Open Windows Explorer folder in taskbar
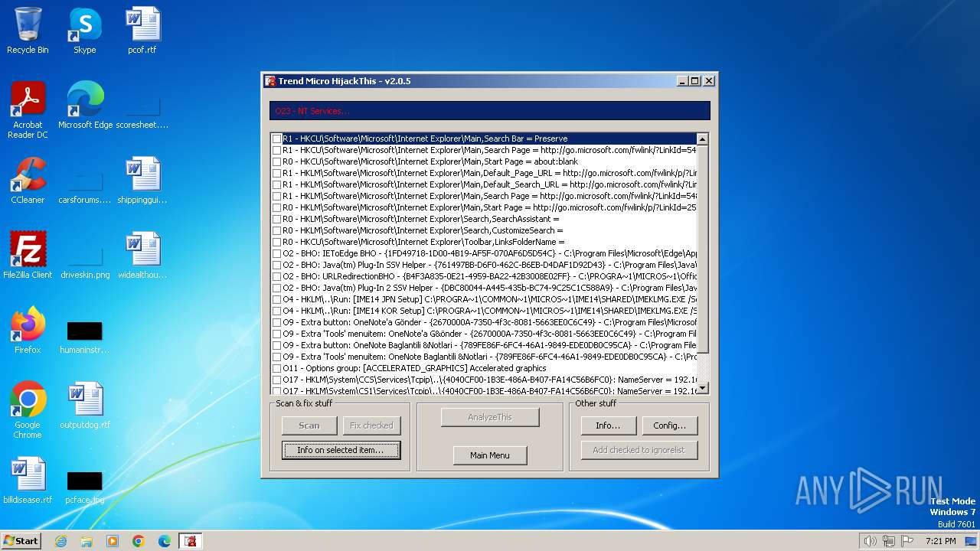Image resolution: width=980 pixels, height=551 pixels. 87,541
